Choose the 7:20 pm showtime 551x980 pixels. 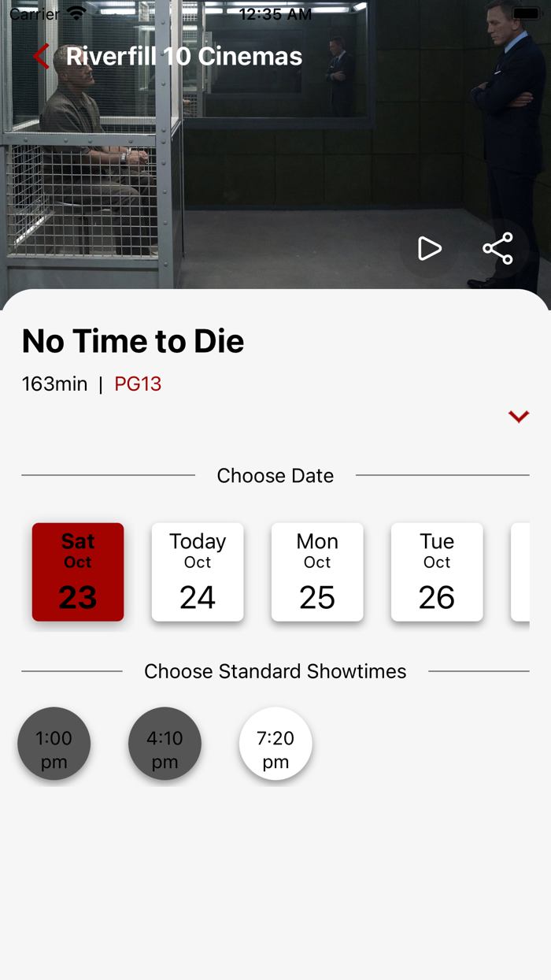pyautogui.click(x=275, y=744)
